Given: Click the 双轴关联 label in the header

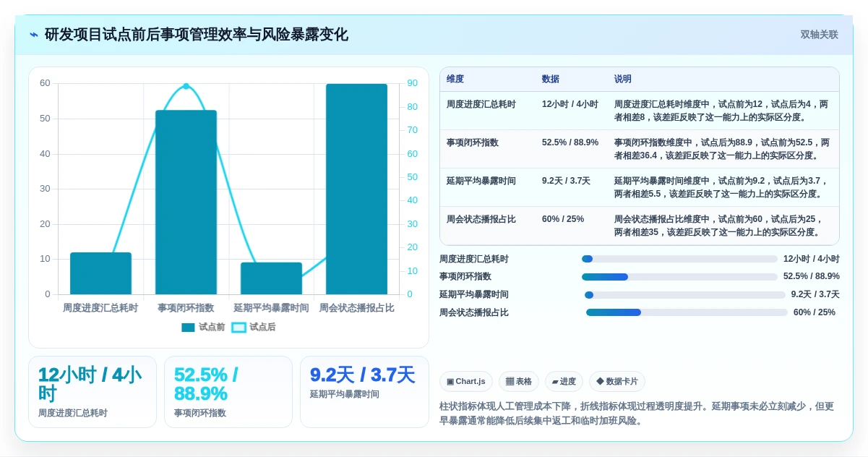Looking at the screenshot, I should coord(819,35).
